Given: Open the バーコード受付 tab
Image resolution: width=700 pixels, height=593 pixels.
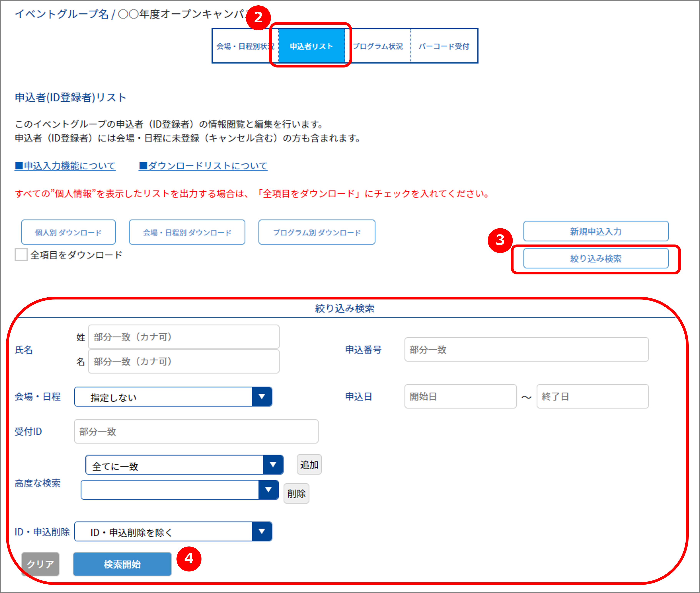Looking at the screenshot, I should click(444, 46).
